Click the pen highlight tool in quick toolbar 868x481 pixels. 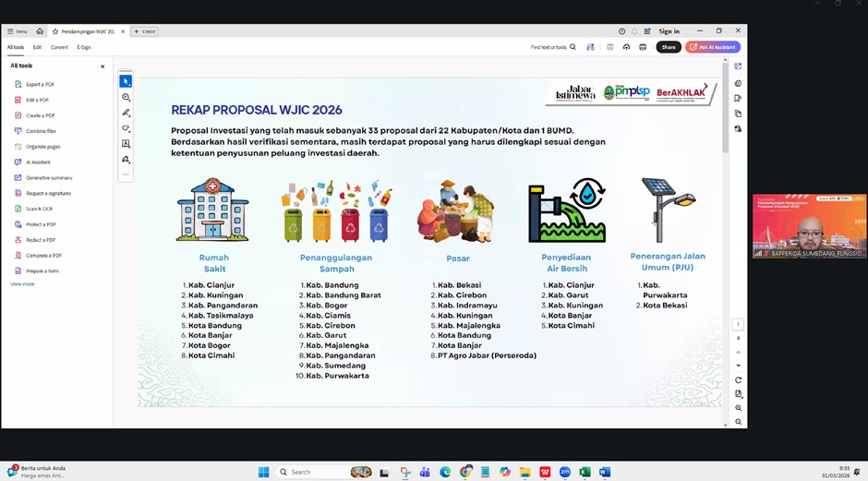pyautogui.click(x=126, y=113)
